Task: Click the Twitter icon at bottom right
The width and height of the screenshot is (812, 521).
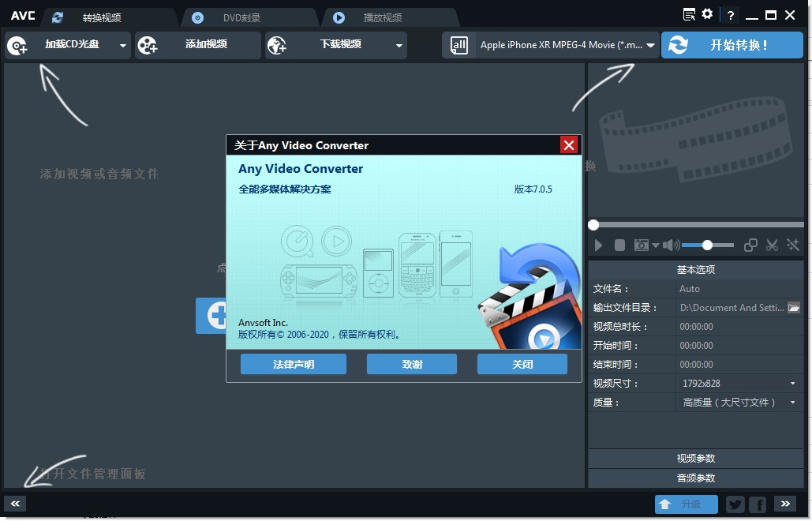Action: (x=735, y=504)
